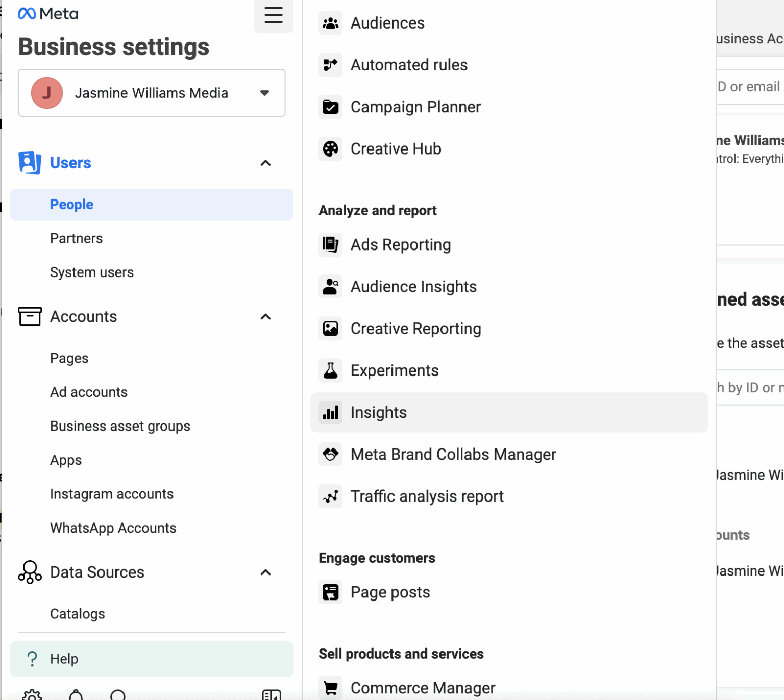Click the Traffic analysis report icon
This screenshot has height=700, width=784.
coord(331,496)
